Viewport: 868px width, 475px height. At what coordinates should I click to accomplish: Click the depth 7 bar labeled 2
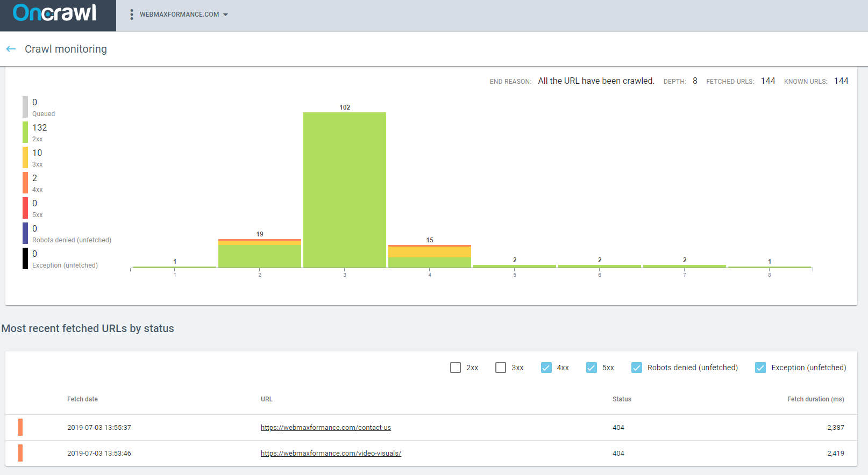[685, 266]
